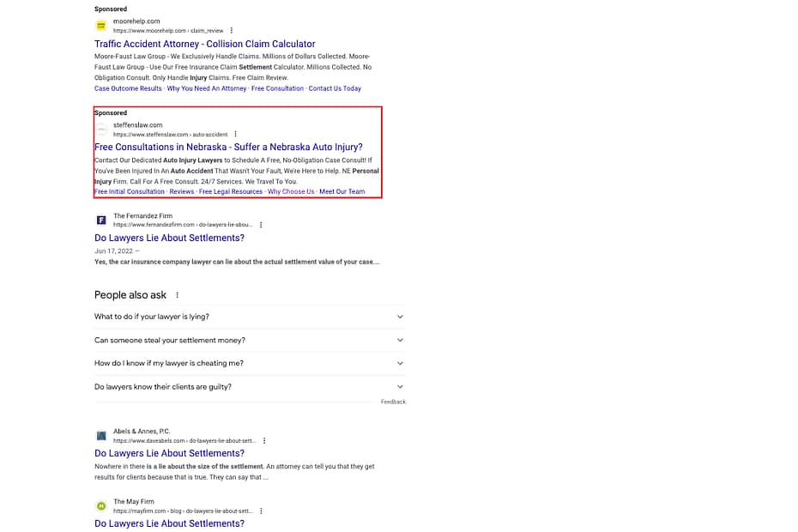Click the https://www.steffenslaw.com auto-accident URL

tap(171, 135)
